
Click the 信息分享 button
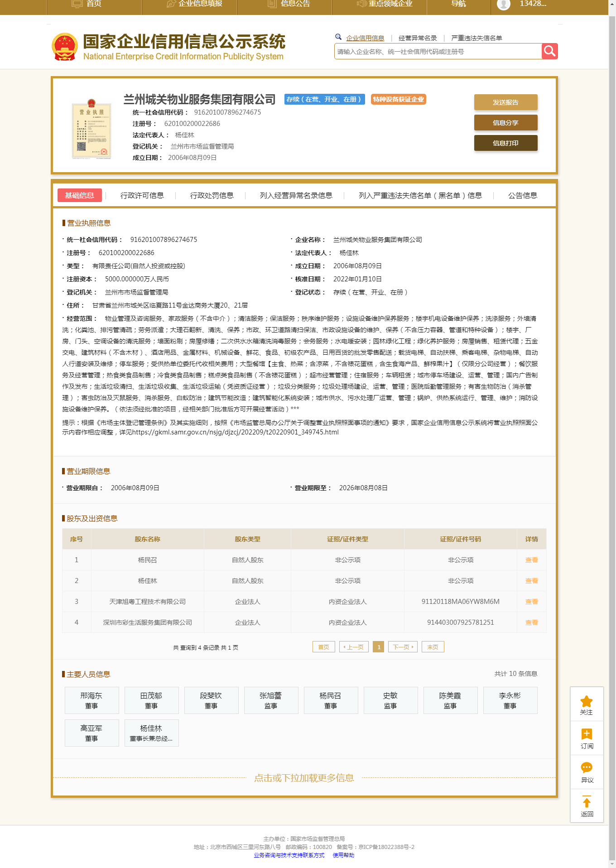[505, 122]
